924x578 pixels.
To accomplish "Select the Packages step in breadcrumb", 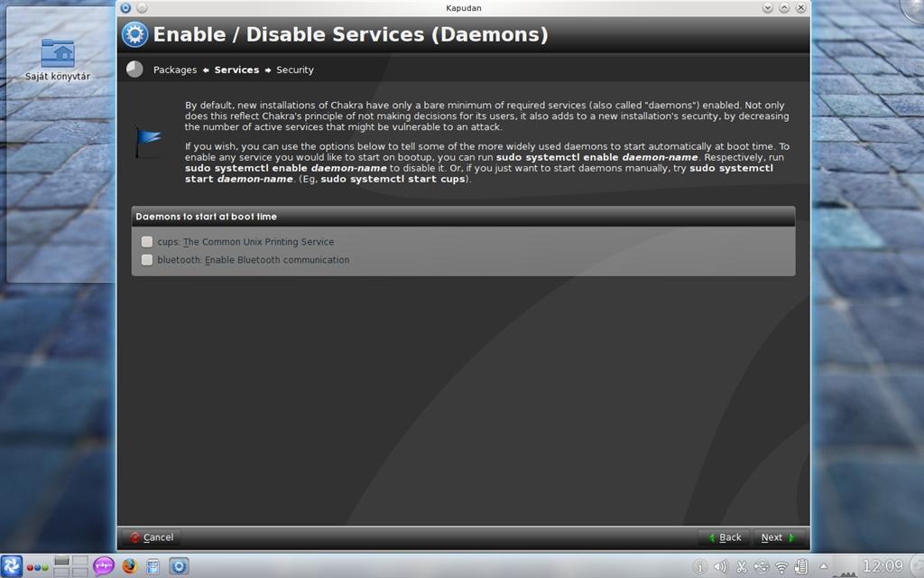I will [x=175, y=70].
